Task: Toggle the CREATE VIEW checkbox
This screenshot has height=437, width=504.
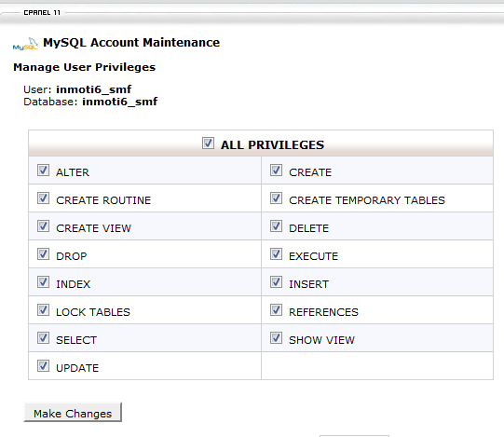Action: (43, 226)
